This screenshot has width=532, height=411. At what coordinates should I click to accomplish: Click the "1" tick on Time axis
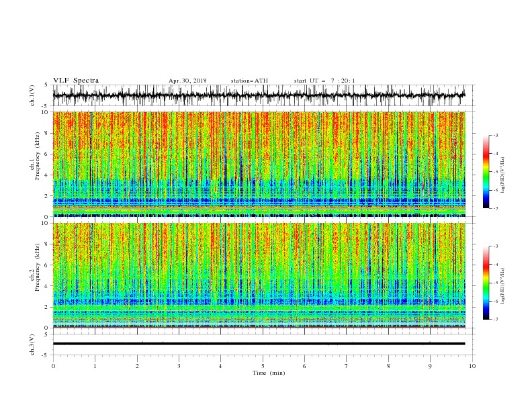point(95,366)
